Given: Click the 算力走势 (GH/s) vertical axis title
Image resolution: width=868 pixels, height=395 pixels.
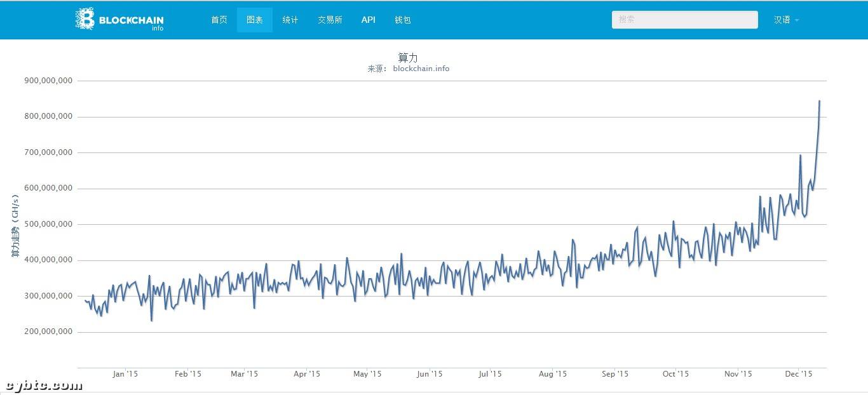Looking at the screenshot, I should pyautogui.click(x=15, y=224).
